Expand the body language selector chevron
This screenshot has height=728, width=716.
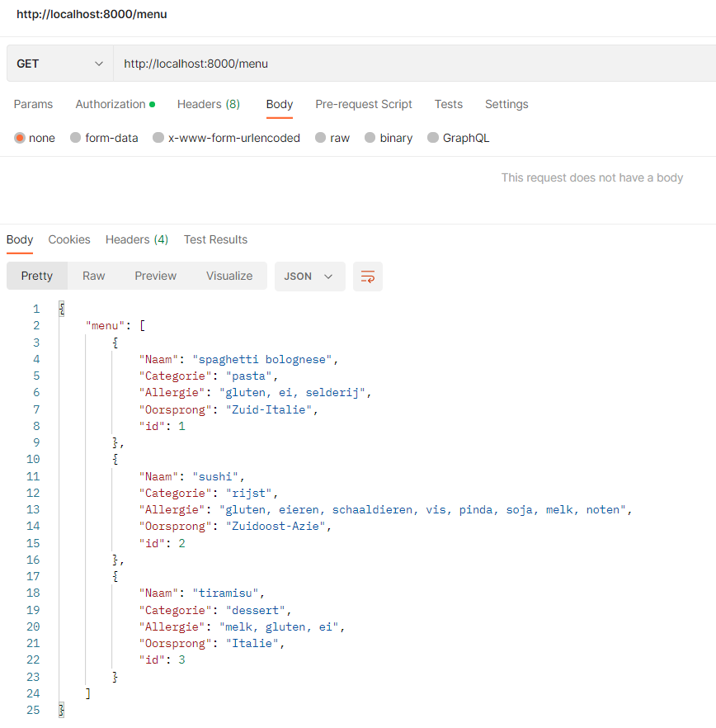pyautogui.click(x=327, y=277)
